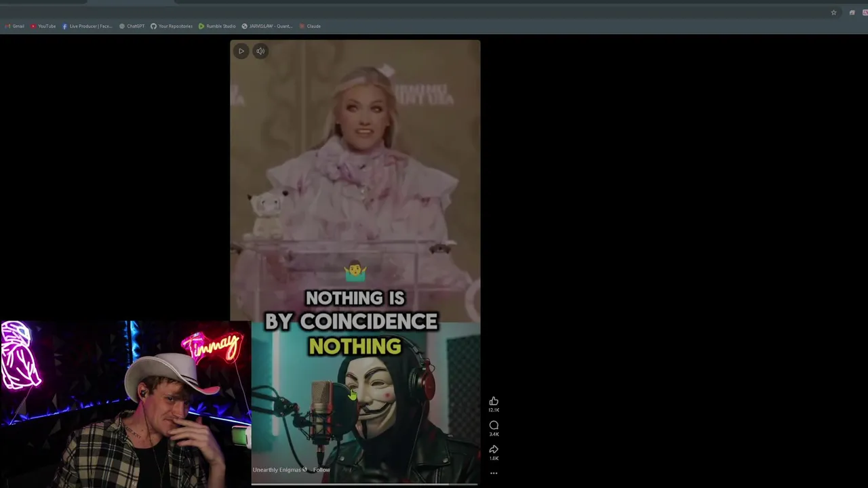Open the Rumble Studio bookmark

pos(217,26)
